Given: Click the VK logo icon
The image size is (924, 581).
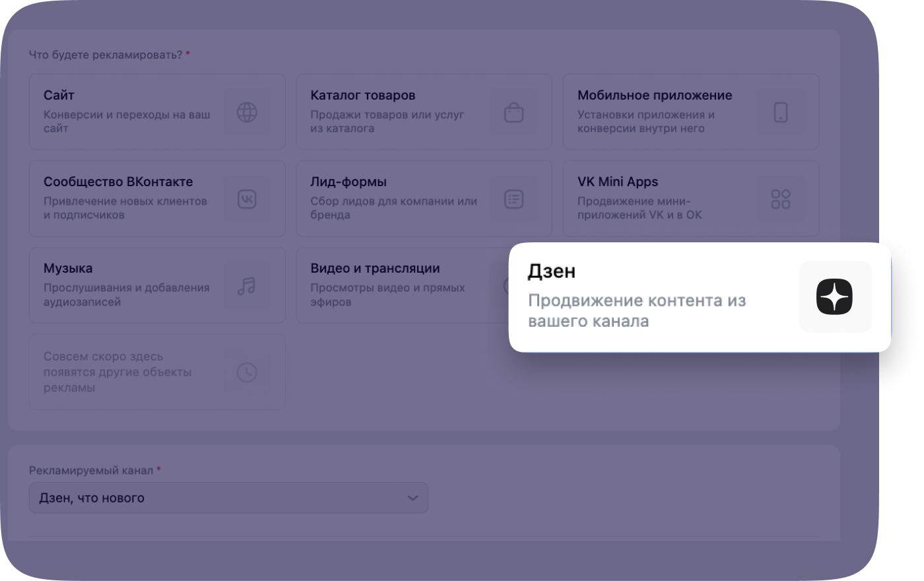Looking at the screenshot, I should pyautogui.click(x=247, y=199).
